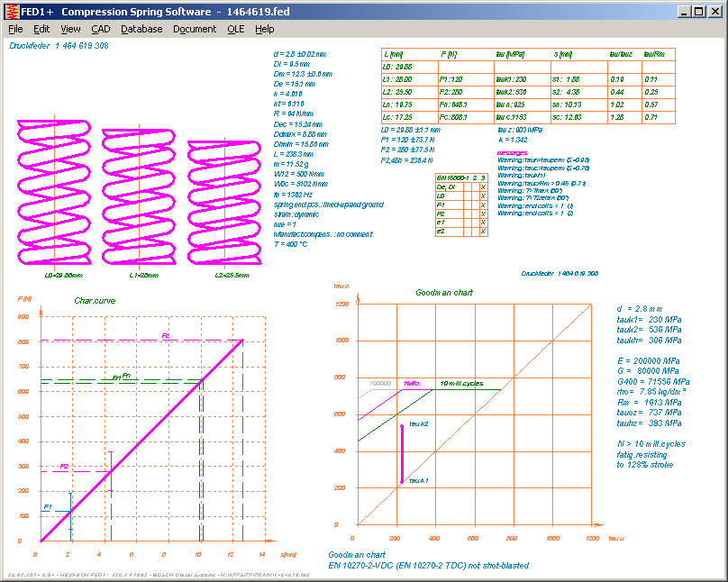Select the spring drawing labeled L1=28mm

pos(139,196)
